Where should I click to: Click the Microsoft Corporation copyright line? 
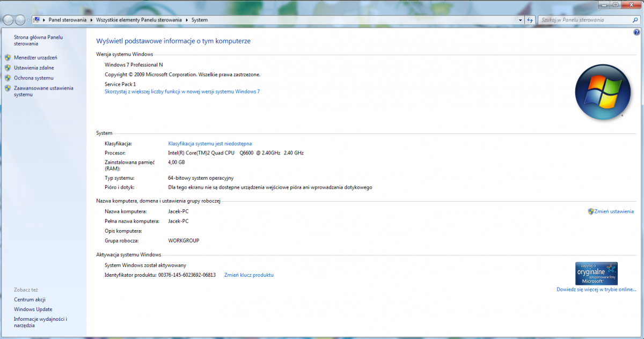tap(182, 75)
